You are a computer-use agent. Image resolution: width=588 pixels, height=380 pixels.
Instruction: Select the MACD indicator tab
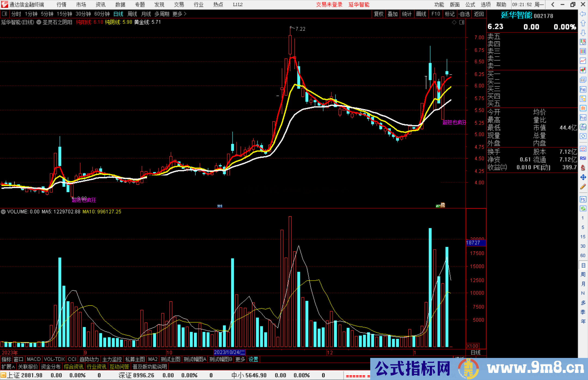(34, 359)
